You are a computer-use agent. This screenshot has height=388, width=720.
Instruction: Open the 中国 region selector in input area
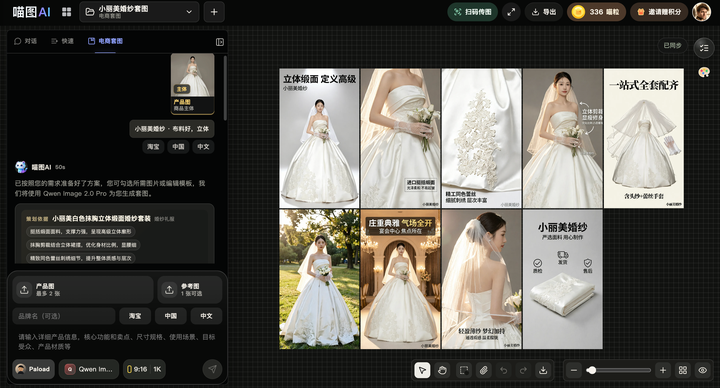point(171,316)
